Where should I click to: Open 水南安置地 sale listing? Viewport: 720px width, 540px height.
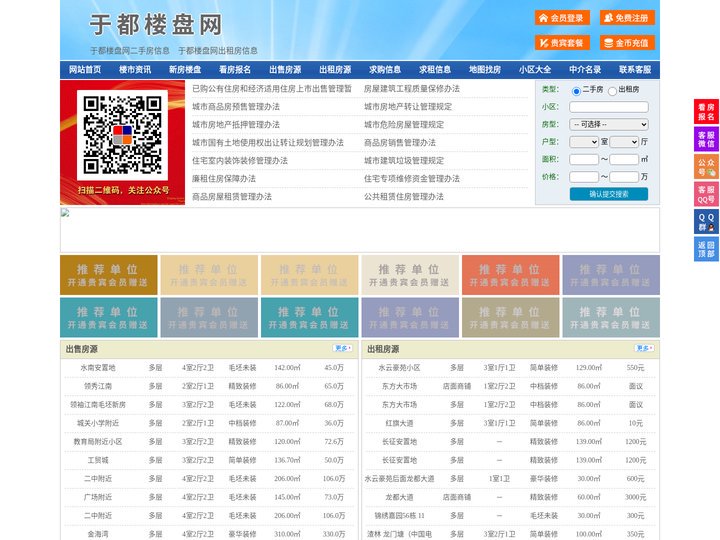(98, 368)
